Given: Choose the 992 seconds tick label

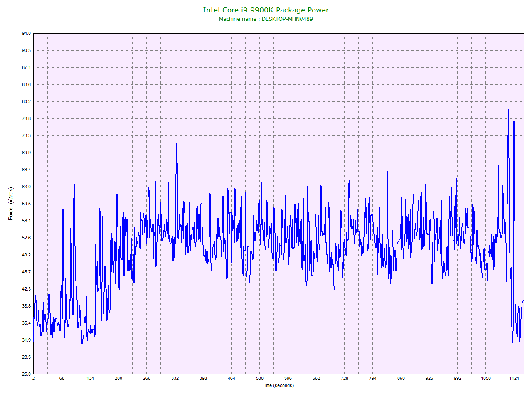Looking at the screenshot, I should (x=458, y=379).
